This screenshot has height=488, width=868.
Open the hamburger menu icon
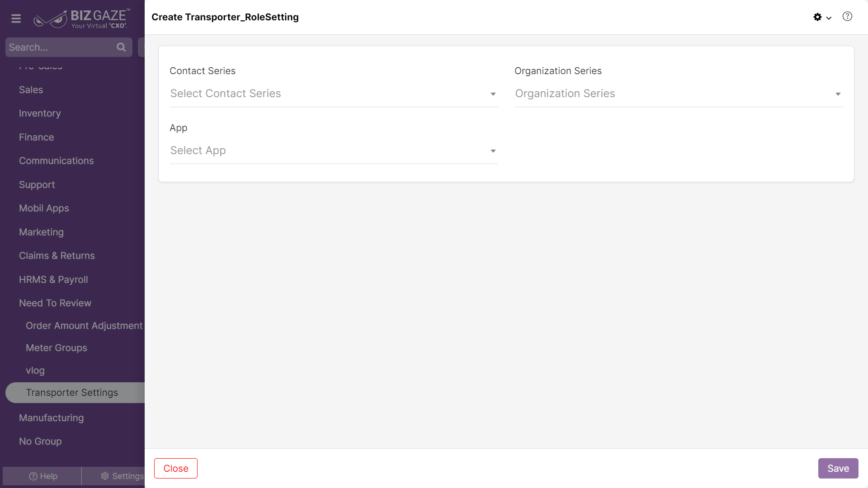pyautogui.click(x=16, y=19)
